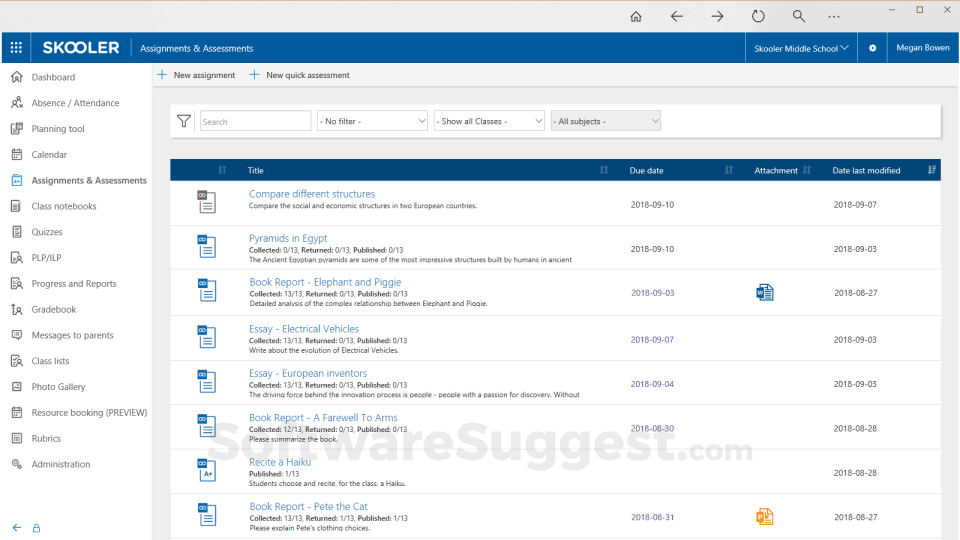
Task: Open Calendar in the sidebar
Action: 49,154
